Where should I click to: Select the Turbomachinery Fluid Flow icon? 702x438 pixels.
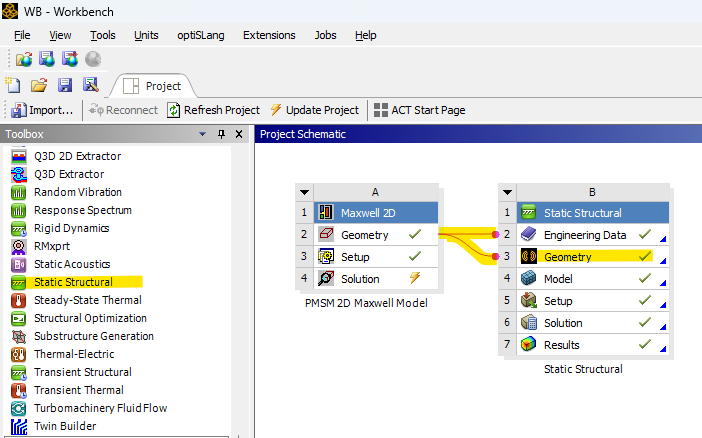19,408
